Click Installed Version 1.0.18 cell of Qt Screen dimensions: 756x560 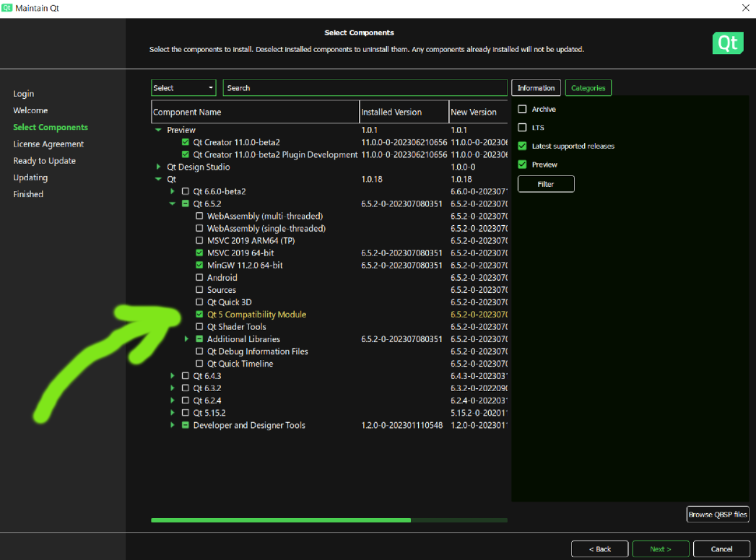pyautogui.click(x=372, y=179)
